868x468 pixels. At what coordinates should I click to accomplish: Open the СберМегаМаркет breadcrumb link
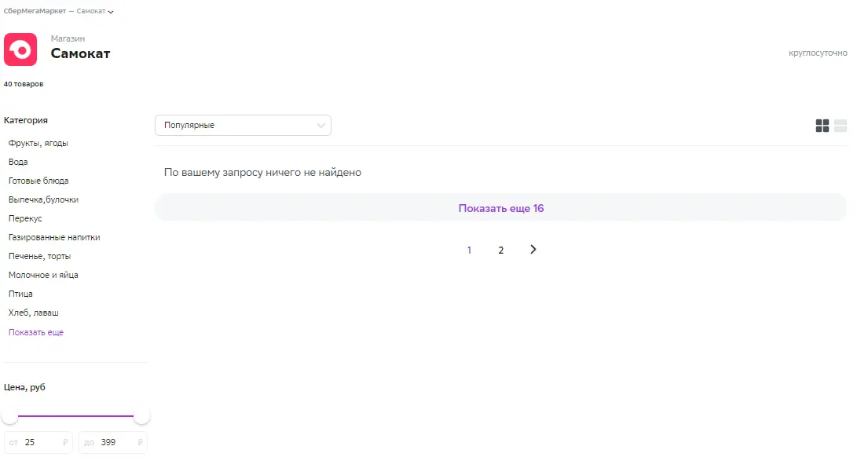tap(35, 11)
